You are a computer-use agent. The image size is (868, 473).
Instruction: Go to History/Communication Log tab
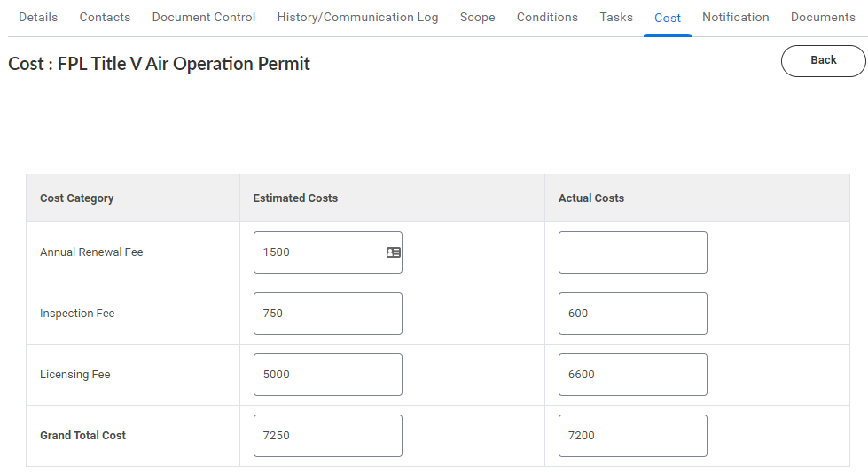(357, 17)
